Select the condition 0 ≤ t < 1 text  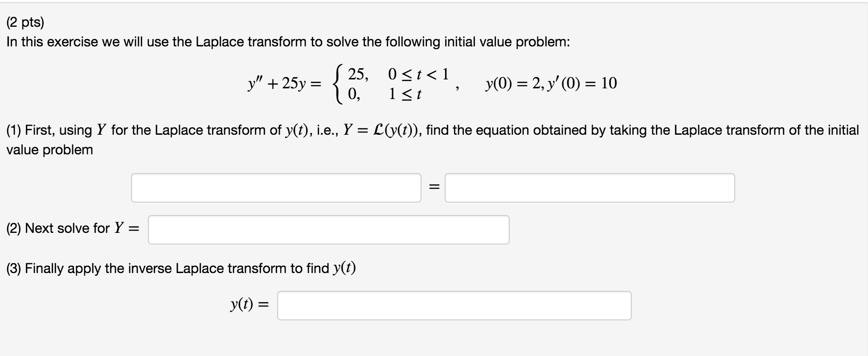point(418,73)
